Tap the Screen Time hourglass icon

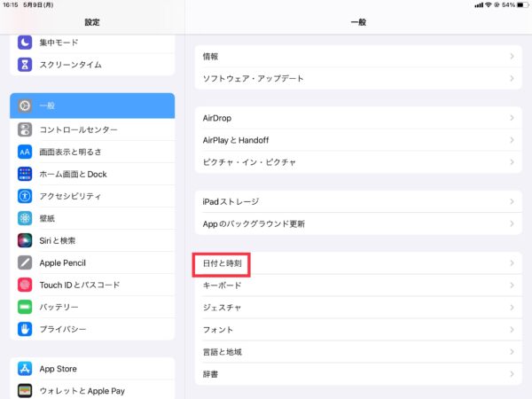(25, 65)
